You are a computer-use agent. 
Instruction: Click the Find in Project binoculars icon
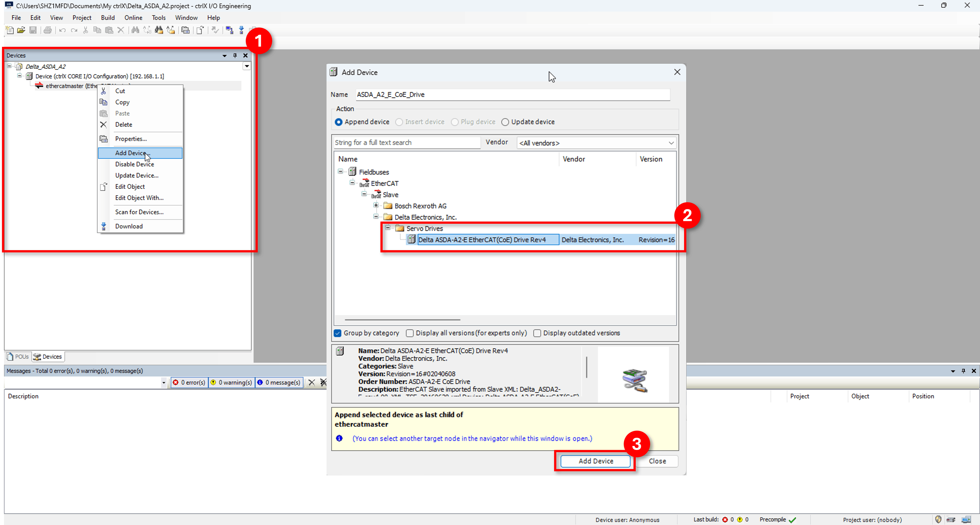pos(159,30)
